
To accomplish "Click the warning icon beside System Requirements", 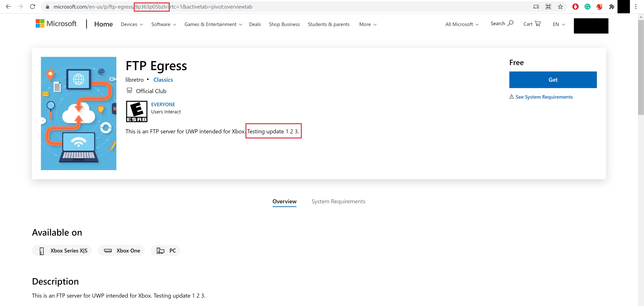I will point(512,97).
